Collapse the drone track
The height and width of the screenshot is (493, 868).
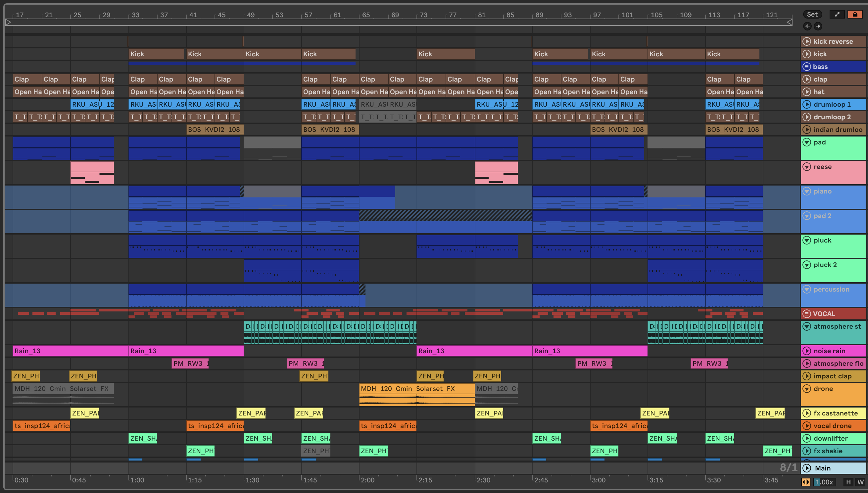coord(807,389)
